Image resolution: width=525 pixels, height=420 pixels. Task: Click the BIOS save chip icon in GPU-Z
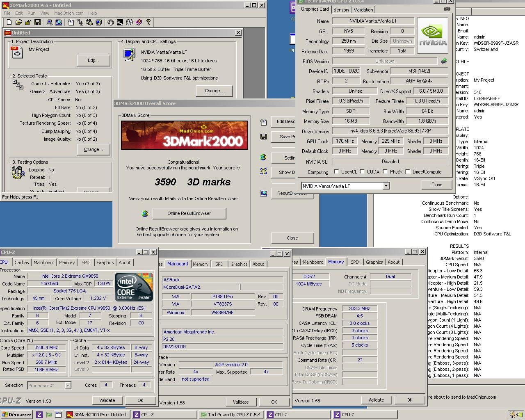pos(444,61)
